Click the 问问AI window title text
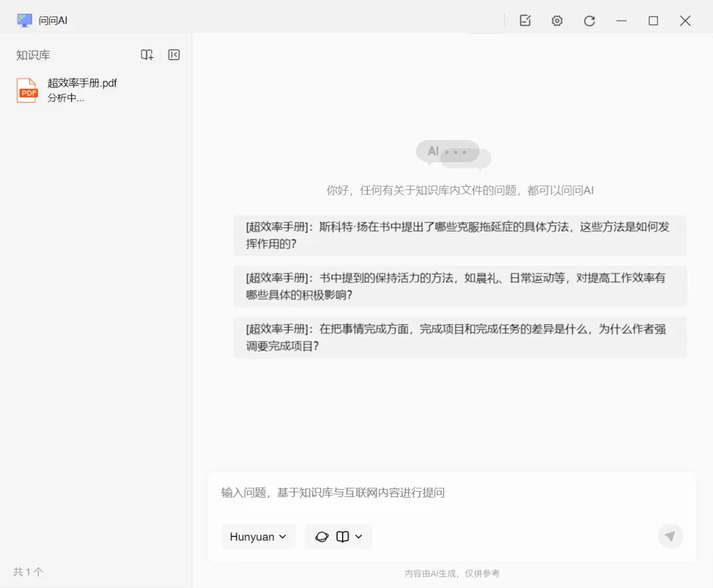This screenshot has width=713, height=588. click(53, 20)
